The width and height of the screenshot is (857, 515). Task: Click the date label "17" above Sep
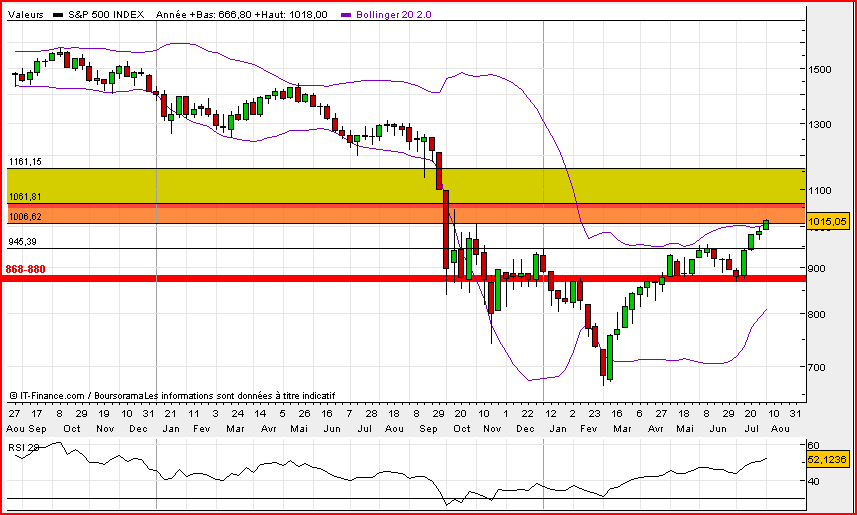[37, 413]
